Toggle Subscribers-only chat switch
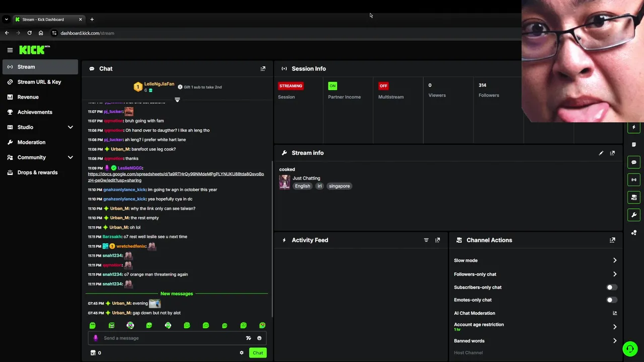This screenshot has height=362, width=644. 611,288
